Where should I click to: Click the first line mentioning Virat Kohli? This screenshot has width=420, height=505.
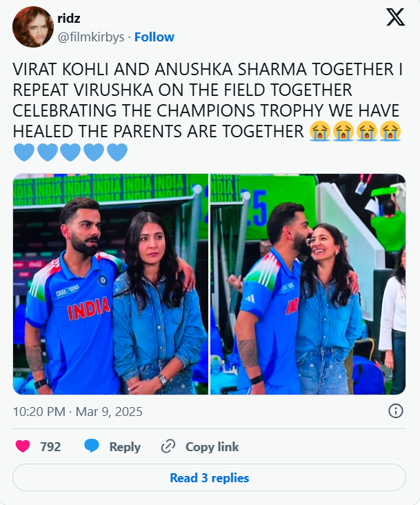click(x=208, y=69)
